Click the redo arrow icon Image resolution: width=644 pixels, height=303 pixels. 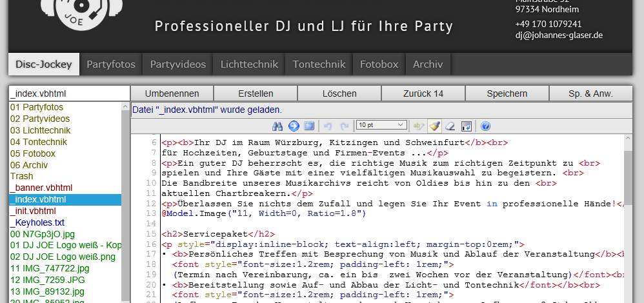(345, 126)
